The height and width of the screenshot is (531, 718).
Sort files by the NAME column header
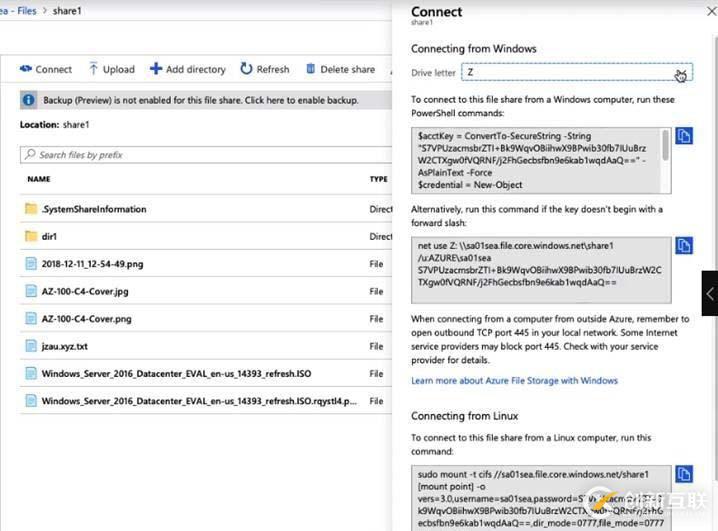(39, 180)
